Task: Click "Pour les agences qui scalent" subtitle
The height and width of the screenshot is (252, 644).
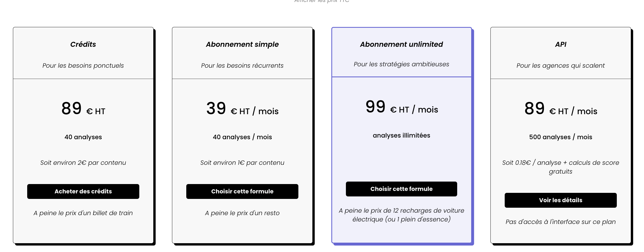Action: point(560,65)
